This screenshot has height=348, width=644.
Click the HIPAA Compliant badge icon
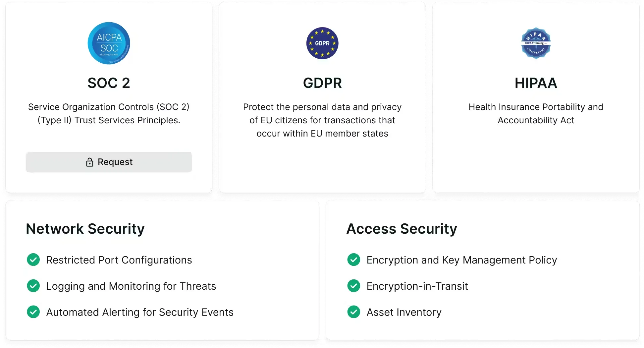(x=536, y=43)
